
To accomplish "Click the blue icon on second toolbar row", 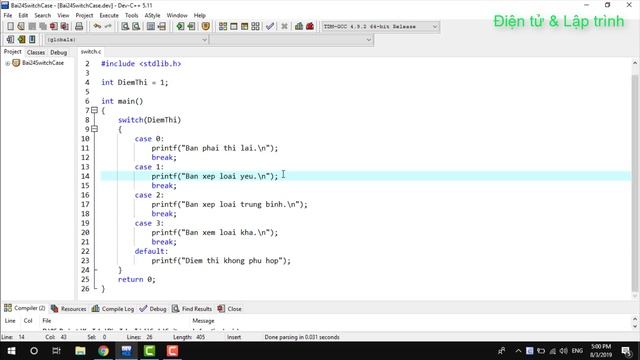I will coord(32,40).
